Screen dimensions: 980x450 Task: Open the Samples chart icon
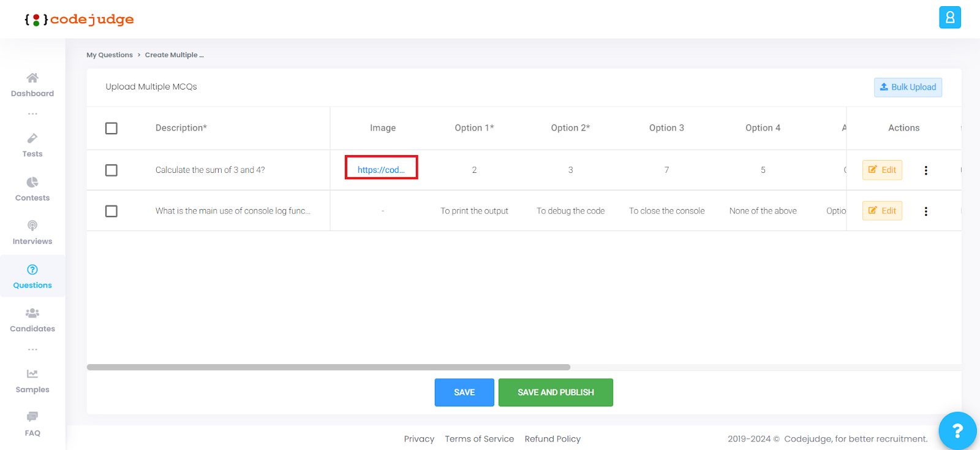pos(32,374)
